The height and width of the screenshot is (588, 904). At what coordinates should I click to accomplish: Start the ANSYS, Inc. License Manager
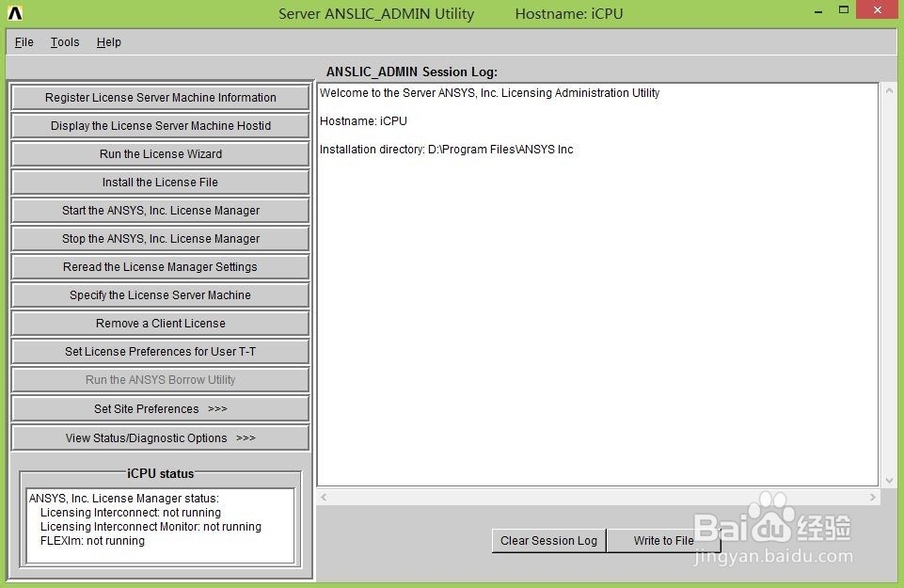tap(160, 210)
